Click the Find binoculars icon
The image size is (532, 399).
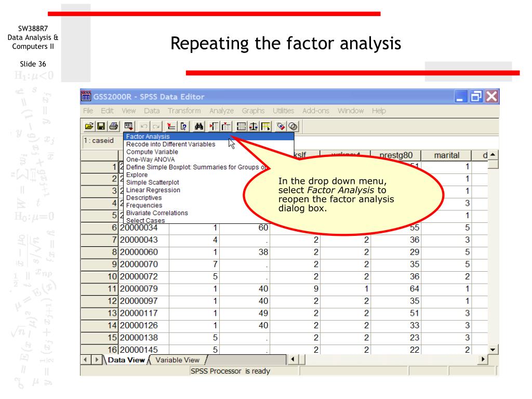[199, 127]
